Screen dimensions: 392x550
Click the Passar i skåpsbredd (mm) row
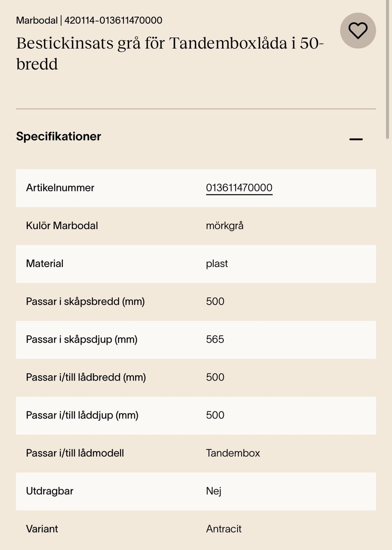[85, 302]
